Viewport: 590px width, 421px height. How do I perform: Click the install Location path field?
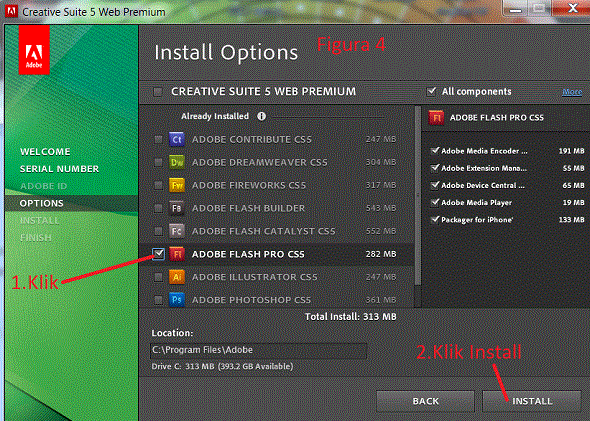coord(258,350)
